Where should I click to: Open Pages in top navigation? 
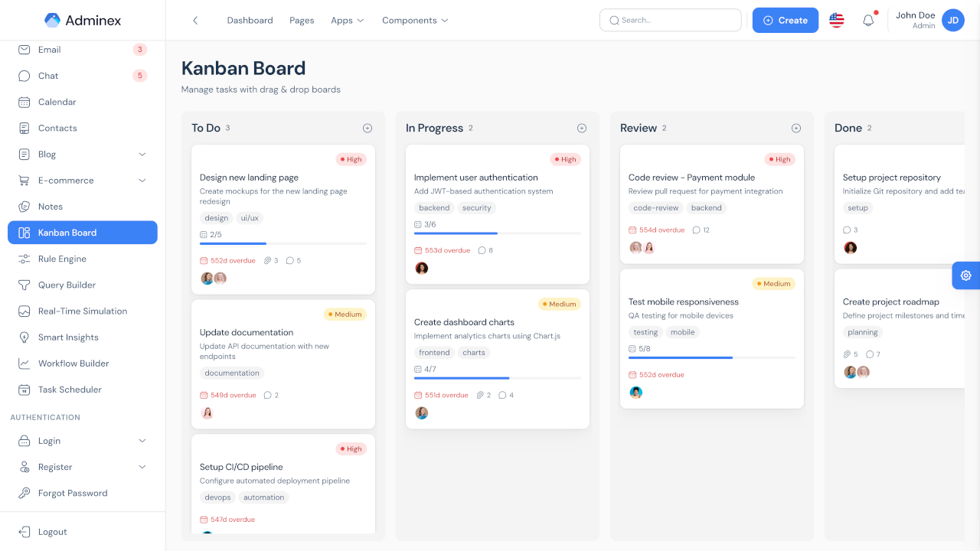pos(302,21)
